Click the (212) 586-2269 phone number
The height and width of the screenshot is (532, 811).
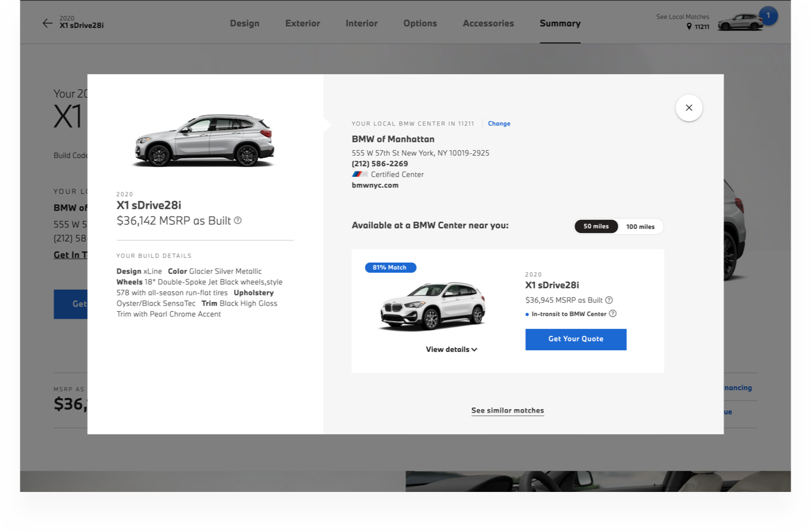380,164
